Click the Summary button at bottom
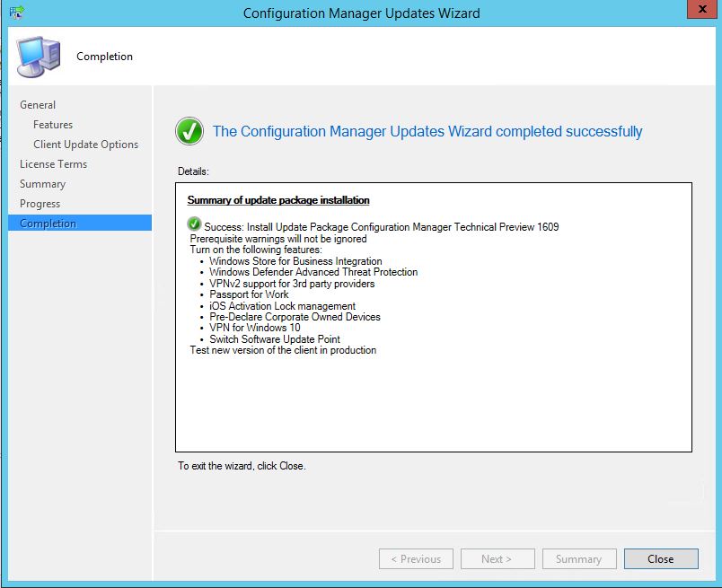 [578, 558]
